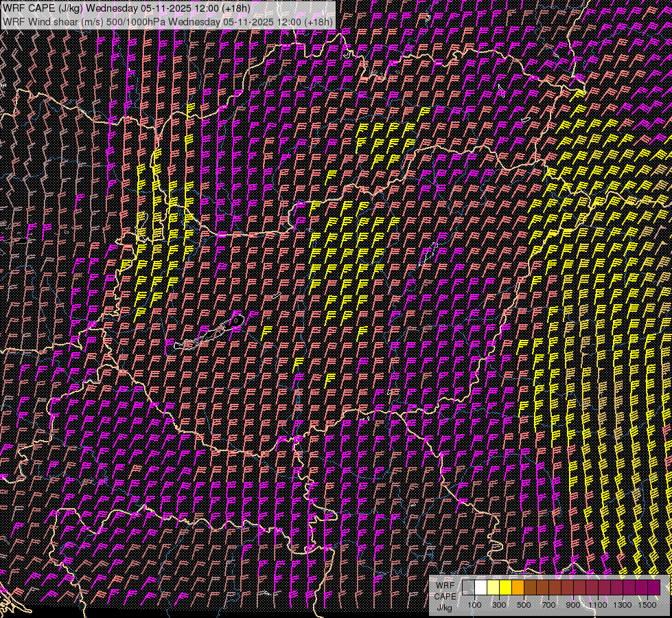This screenshot has height=618, width=672.
Task: Click the WRF Wind shear title line
Action: (167, 21)
